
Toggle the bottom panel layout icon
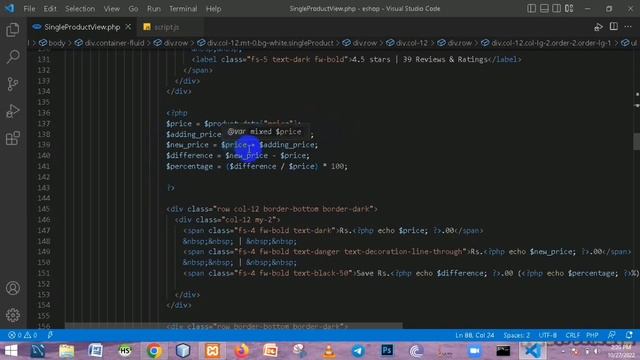(544, 9)
